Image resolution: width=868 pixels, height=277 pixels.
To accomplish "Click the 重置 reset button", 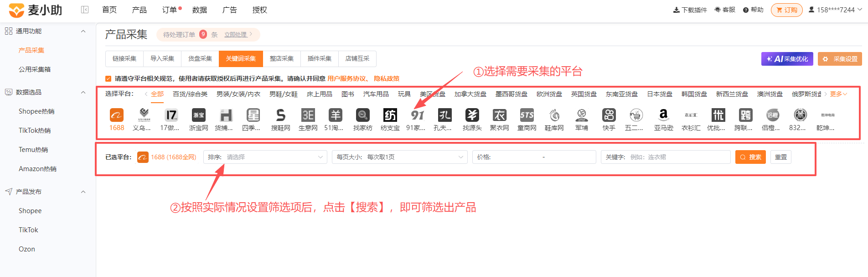I will click(x=781, y=157).
